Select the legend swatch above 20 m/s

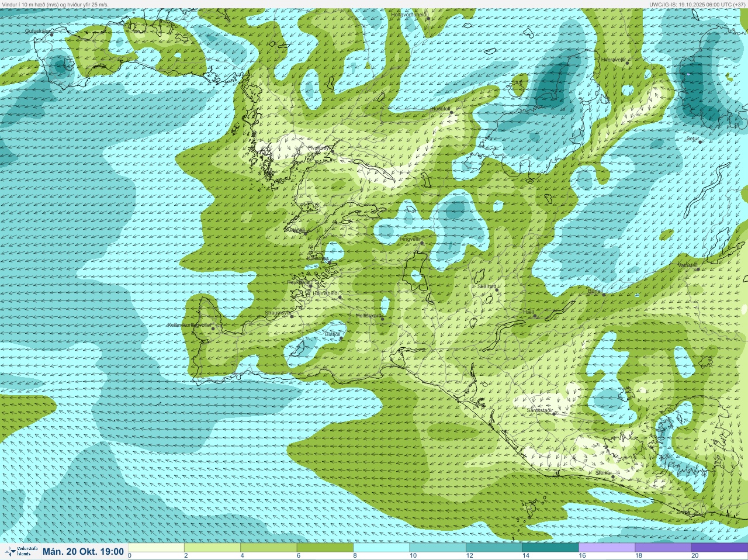pos(719,548)
